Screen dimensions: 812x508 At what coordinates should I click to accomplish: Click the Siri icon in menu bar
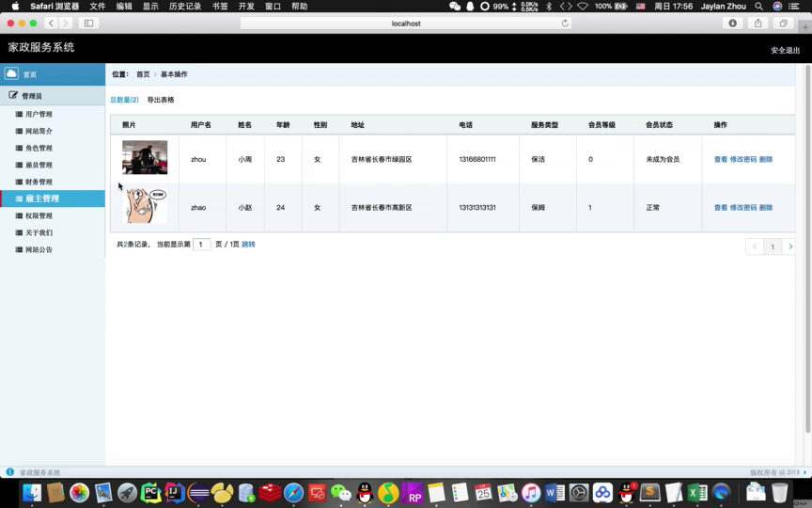(777, 7)
